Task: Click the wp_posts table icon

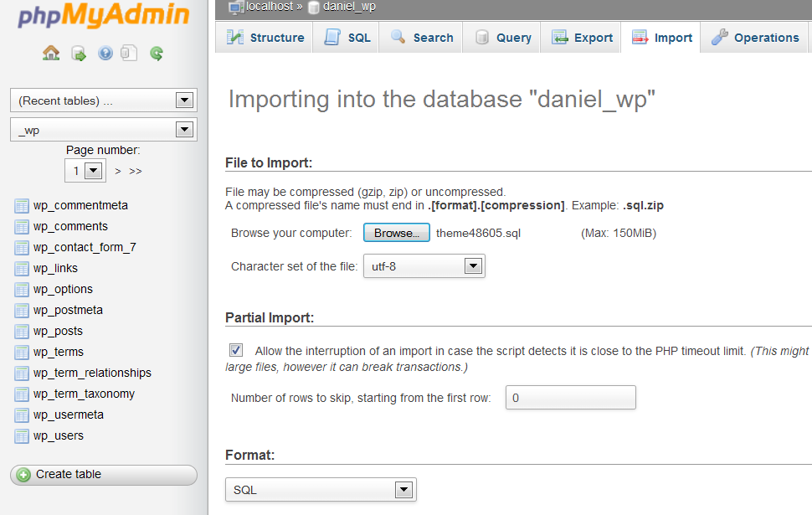Action: (x=22, y=331)
